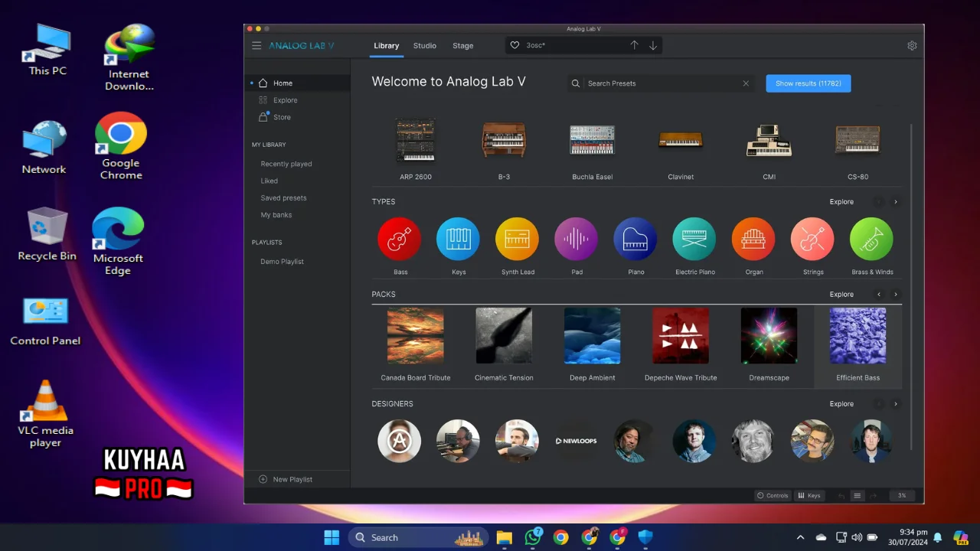The image size is (980, 551).
Task: Select the CMI instrument
Action: (x=769, y=148)
